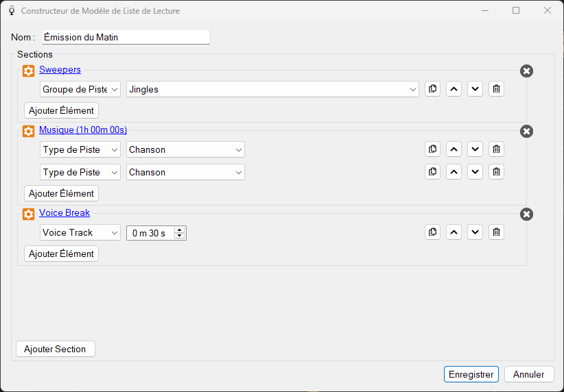Image resolution: width=564 pixels, height=392 pixels.
Task: Move first Chanson element down
Action: click(475, 149)
